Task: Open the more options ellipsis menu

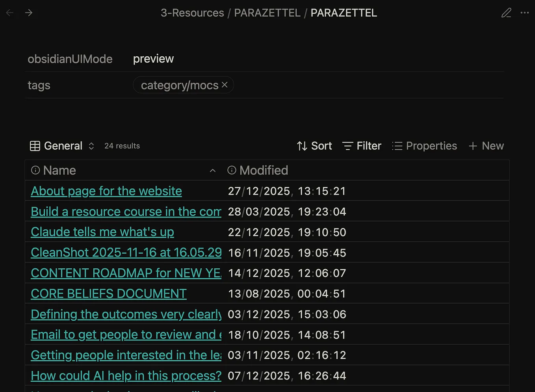Action: [525, 13]
